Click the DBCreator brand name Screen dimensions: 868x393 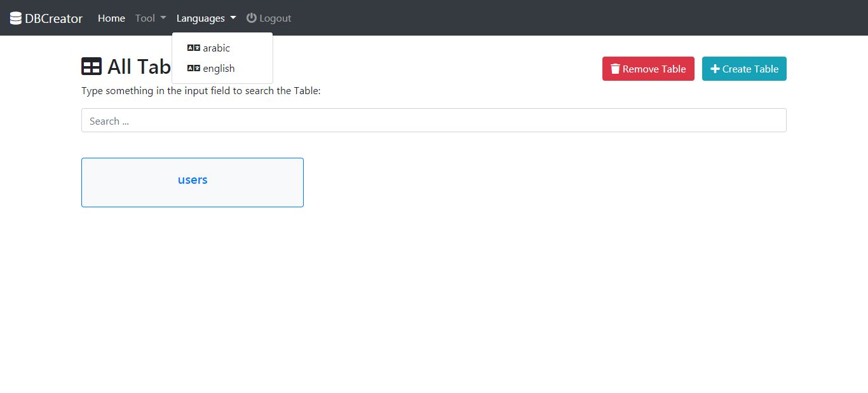click(54, 18)
